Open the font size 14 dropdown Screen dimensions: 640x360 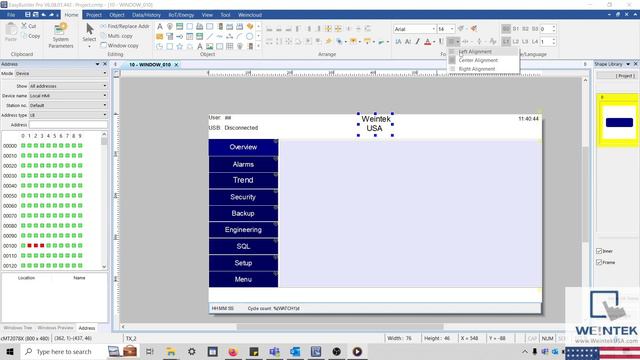tap(452, 29)
